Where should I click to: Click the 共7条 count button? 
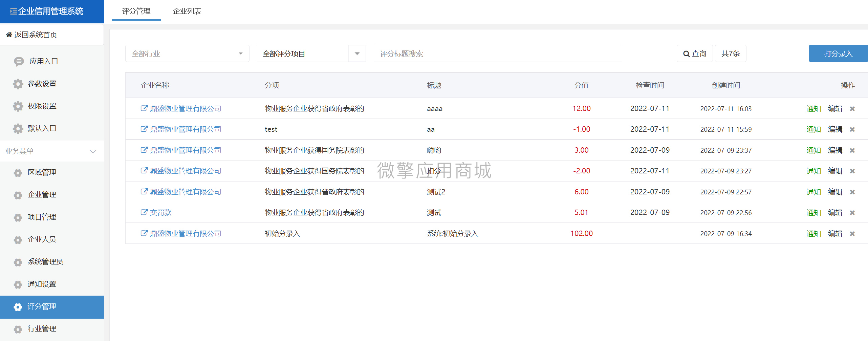731,54
